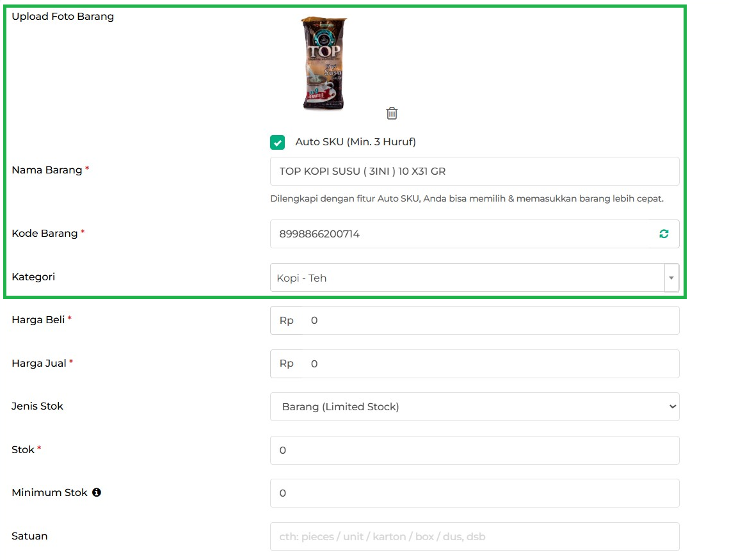
Task: Click the Kode Barang field label
Action: coord(45,234)
